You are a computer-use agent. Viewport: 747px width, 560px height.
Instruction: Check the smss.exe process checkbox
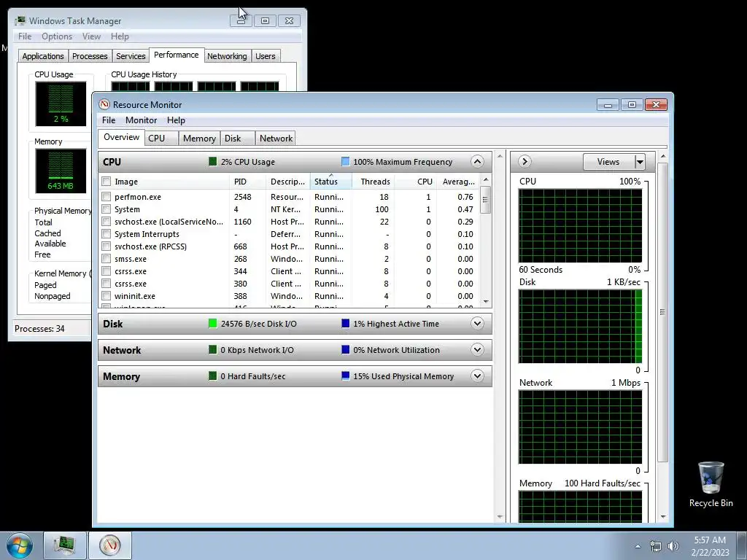coord(107,259)
